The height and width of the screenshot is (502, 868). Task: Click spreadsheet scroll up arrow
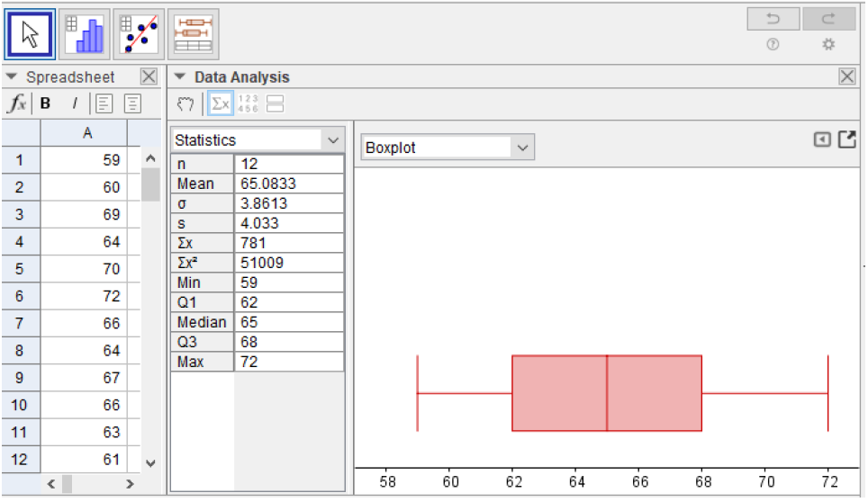pyautogui.click(x=150, y=158)
